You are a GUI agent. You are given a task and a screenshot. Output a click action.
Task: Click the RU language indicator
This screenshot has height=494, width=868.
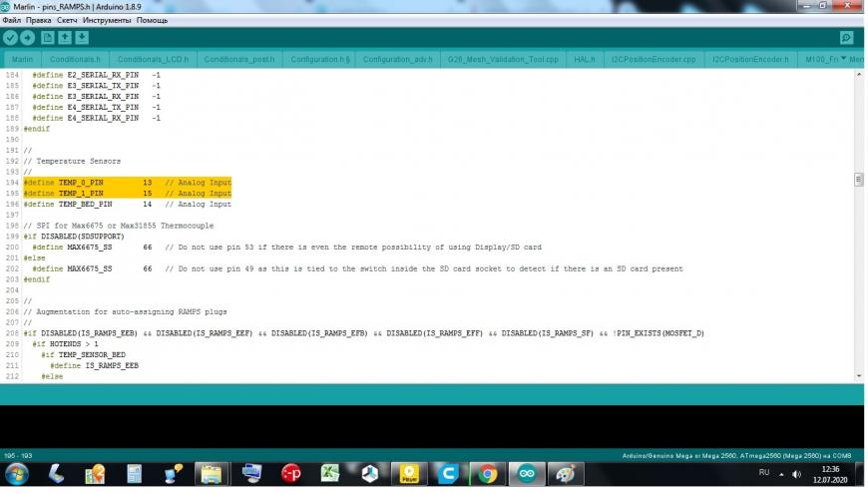point(764,472)
